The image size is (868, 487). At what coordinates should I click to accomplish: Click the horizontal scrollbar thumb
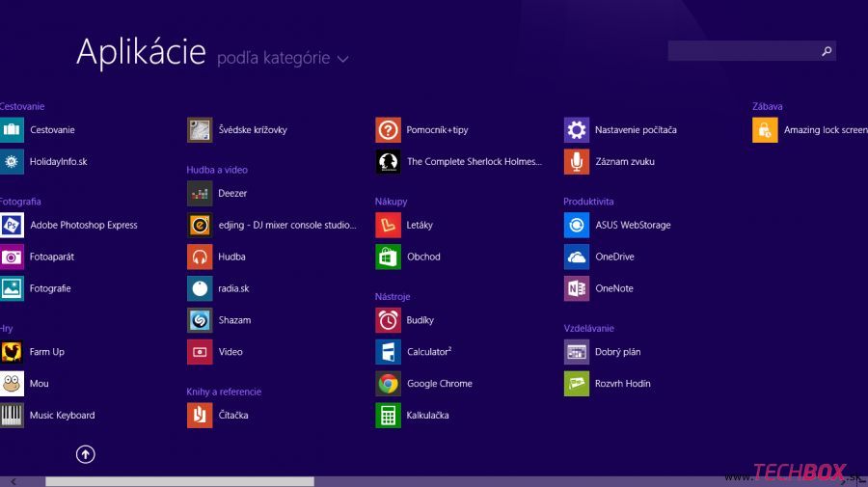click(x=180, y=482)
